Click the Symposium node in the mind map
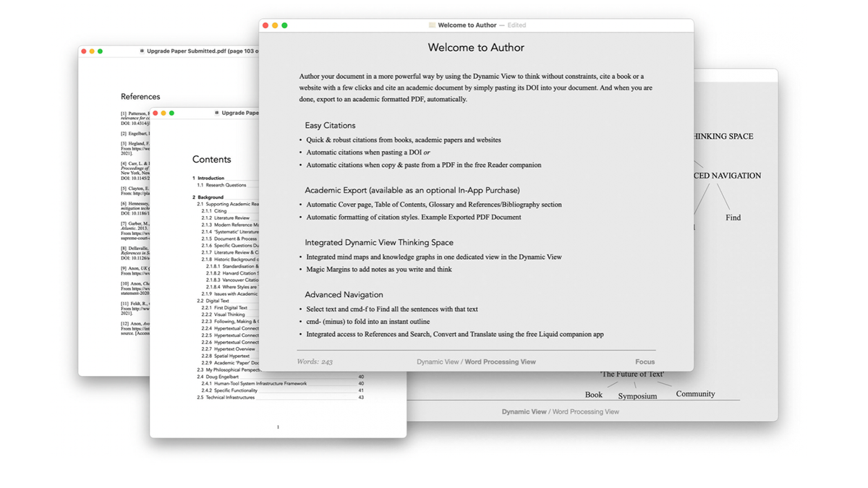Viewport: 868px width, 488px height. (x=636, y=395)
